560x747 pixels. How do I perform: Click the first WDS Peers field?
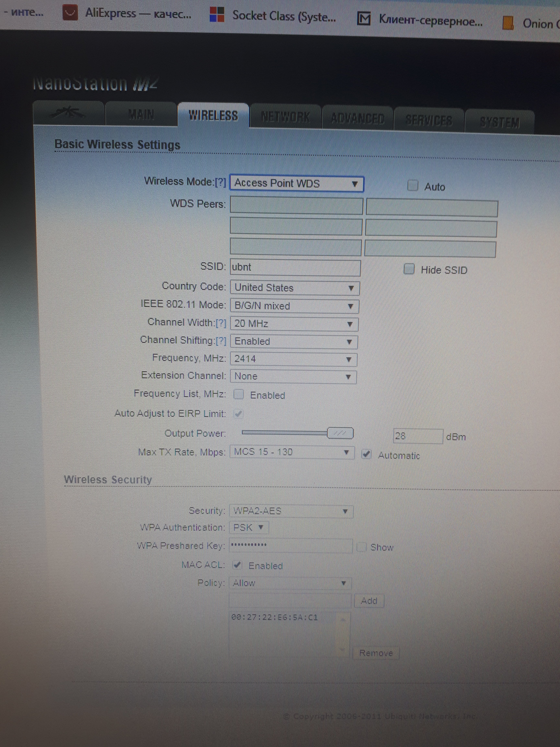[296, 206]
